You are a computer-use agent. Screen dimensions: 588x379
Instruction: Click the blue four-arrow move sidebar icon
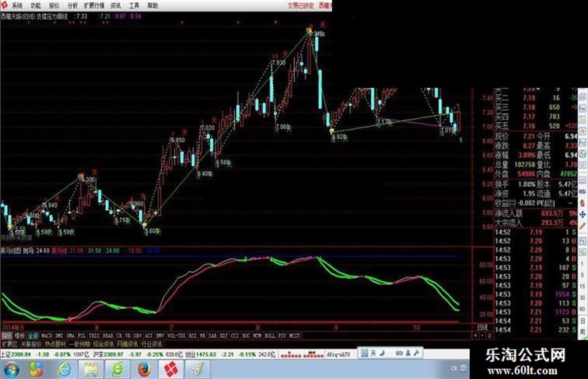(x=583, y=215)
